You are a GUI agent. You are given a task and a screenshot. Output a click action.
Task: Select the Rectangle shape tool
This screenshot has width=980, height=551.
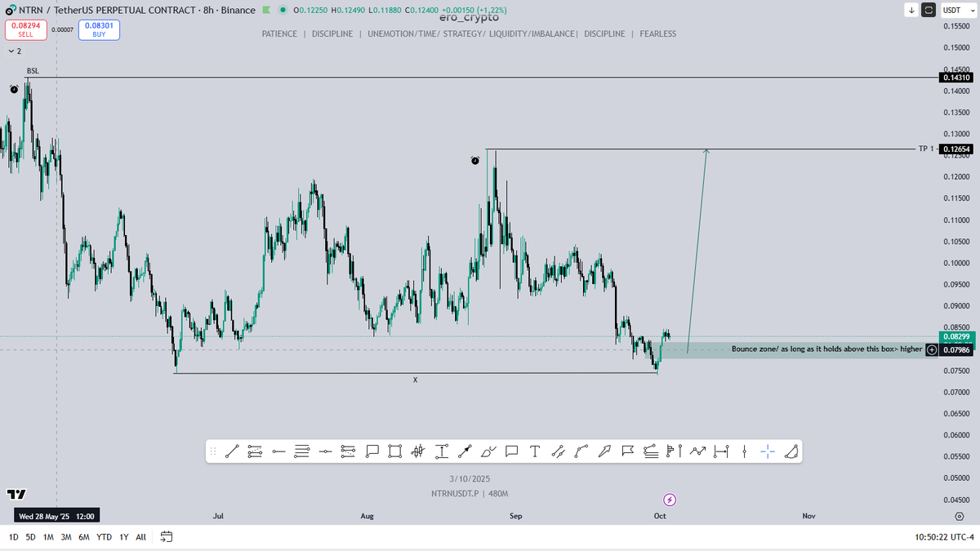tap(394, 451)
